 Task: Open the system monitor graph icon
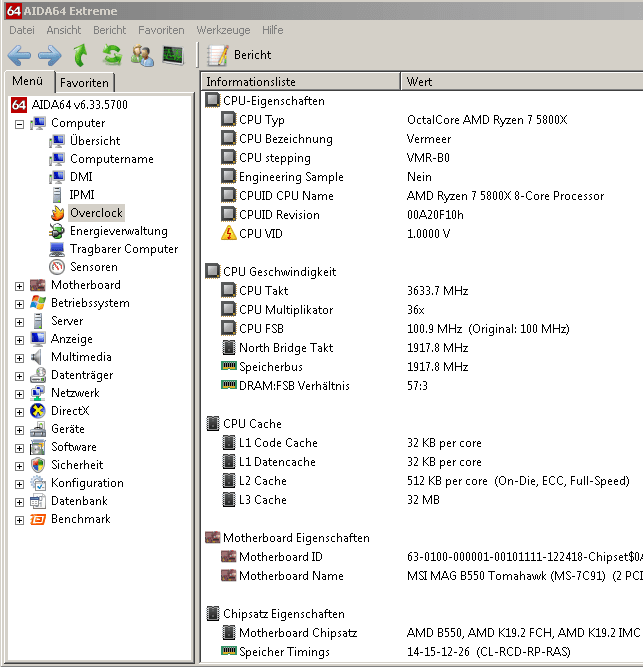click(x=173, y=55)
